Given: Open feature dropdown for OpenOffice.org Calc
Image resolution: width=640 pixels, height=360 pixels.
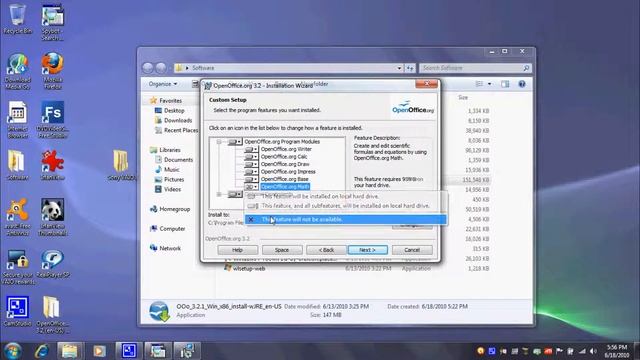Looking at the screenshot, I should click(x=251, y=157).
